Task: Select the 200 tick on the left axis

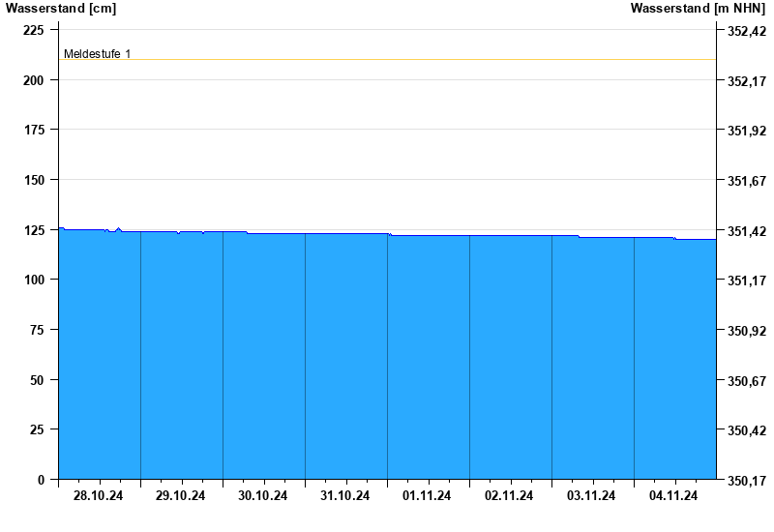Action: [x=34, y=80]
